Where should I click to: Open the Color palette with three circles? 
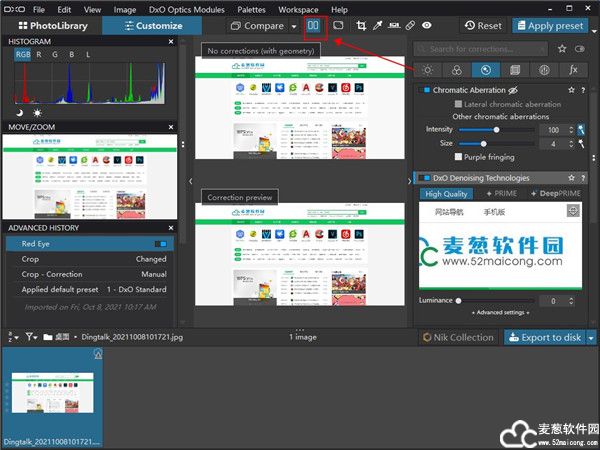tap(456, 70)
